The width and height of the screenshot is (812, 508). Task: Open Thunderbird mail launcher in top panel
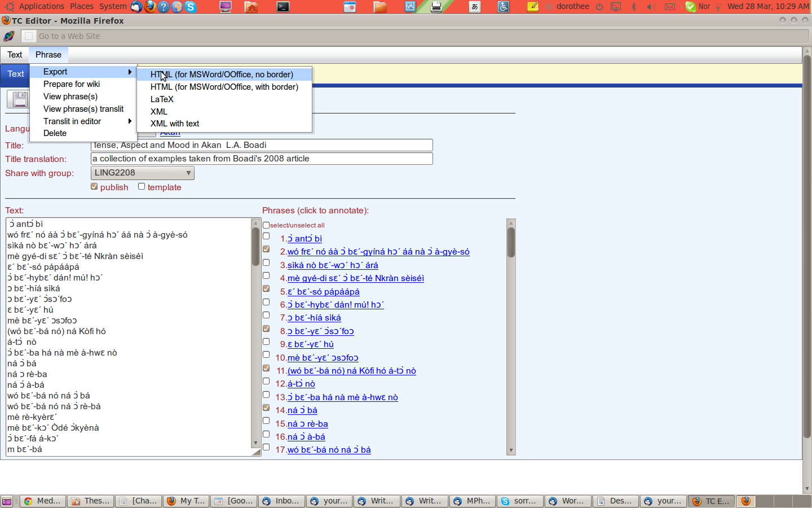coord(136,6)
